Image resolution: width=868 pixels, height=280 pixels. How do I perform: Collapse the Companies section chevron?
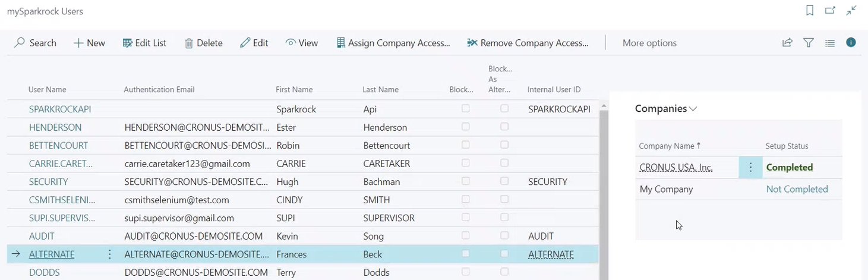point(693,109)
